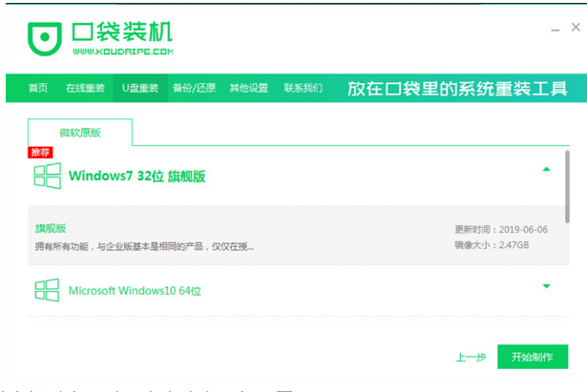Select the 微软原版 tab
Image resolution: width=587 pixels, height=392 pixels.
80,133
